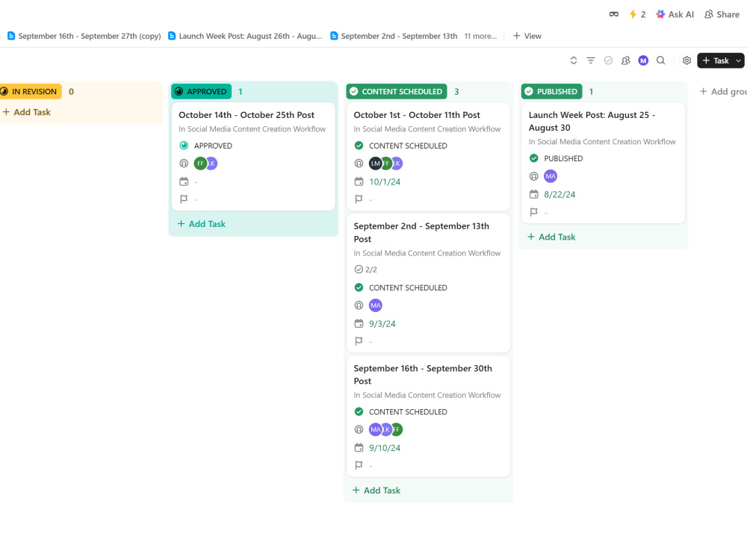Toggle APPROVED status icon on October 14th card
This screenshot has width=747, height=560.
(x=184, y=146)
